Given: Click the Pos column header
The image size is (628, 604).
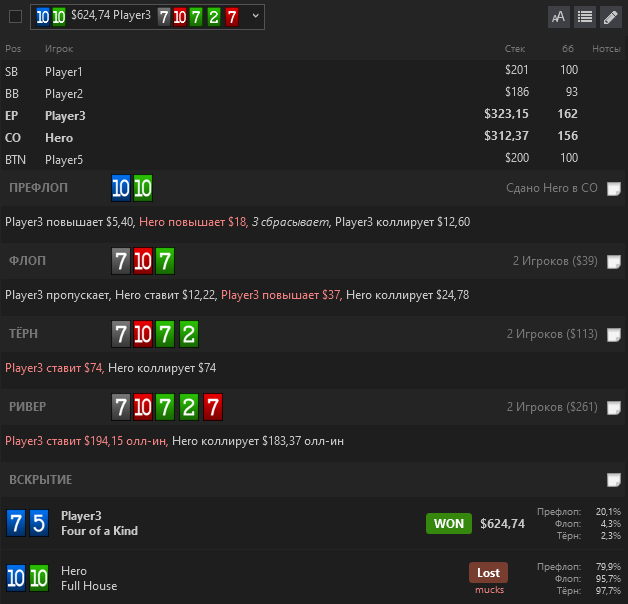Looking at the screenshot, I should pos(13,49).
